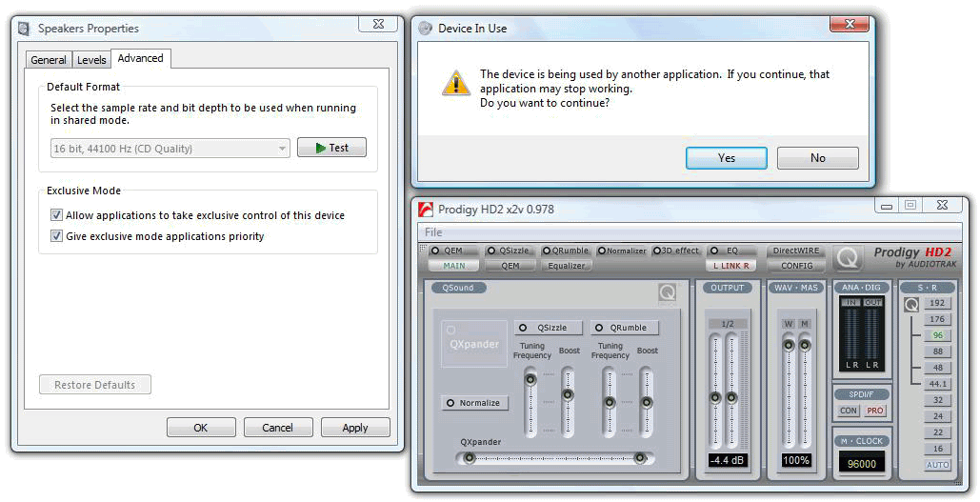
Task: Select the 96 sample rate
Action: coord(937,335)
